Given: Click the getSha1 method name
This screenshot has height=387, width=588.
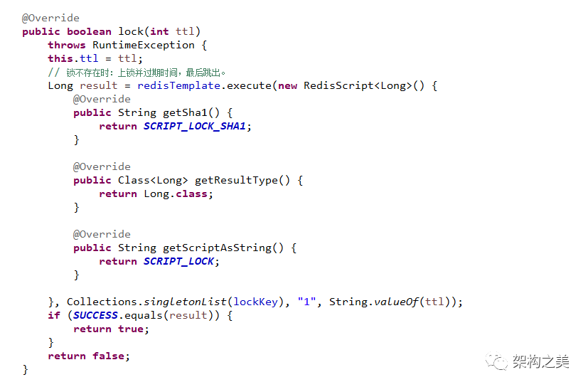Looking at the screenshot, I should click(185, 112).
